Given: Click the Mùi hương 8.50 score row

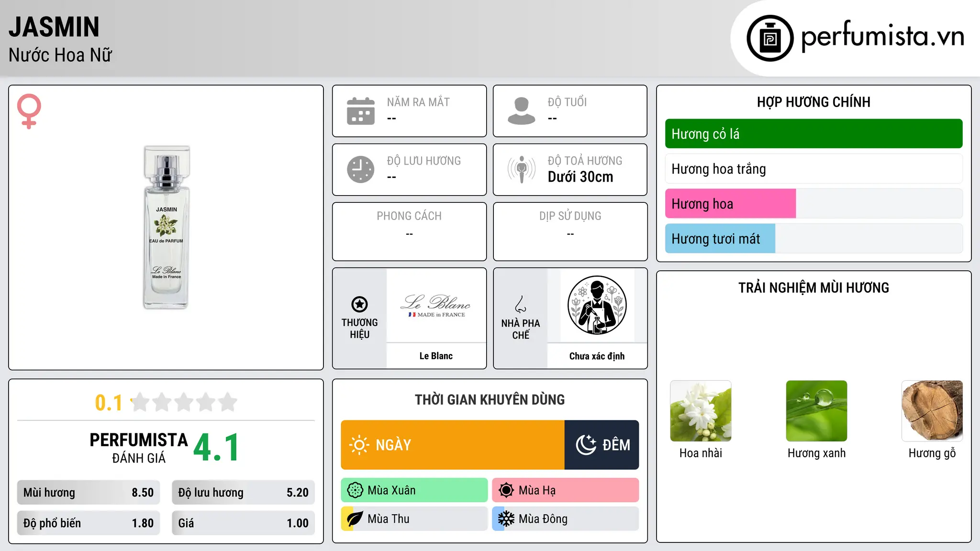Looking at the screenshot, I should (89, 493).
